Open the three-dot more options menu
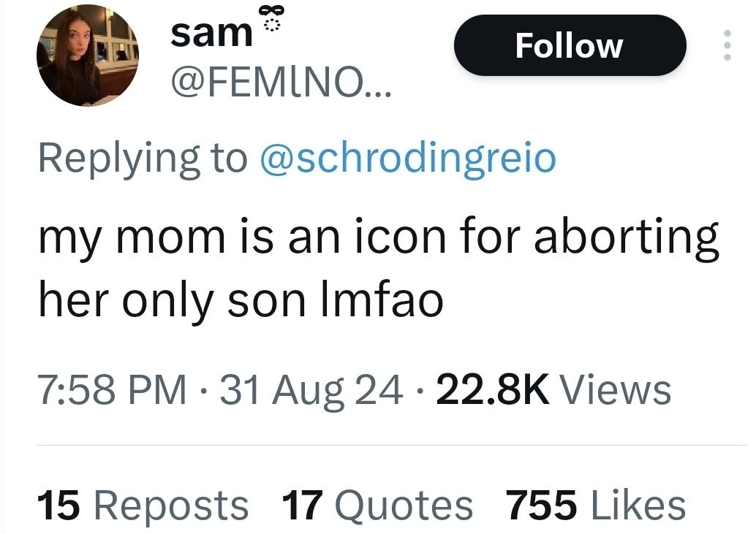This screenshot has height=534, width=756. pos(726,45)
